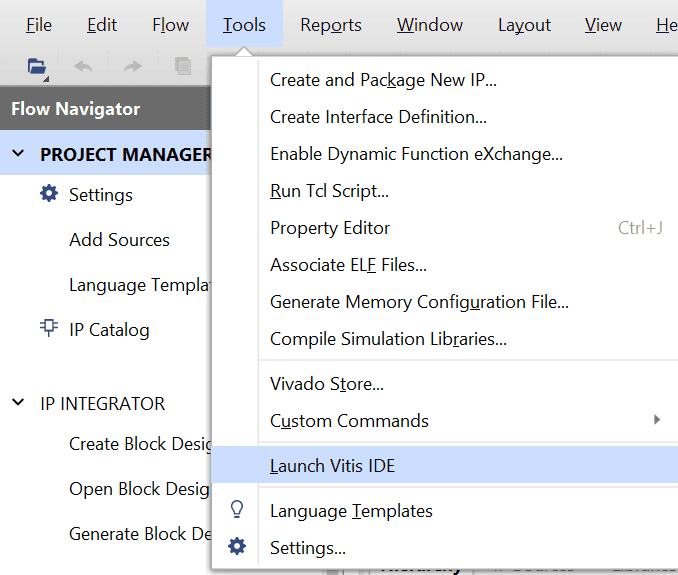Image resolution: width=678 pixels, height=575 pixels.
Task: Select Launch Vitis IDE menu entry
Action: pyautogui.click(x=333, y=465)
